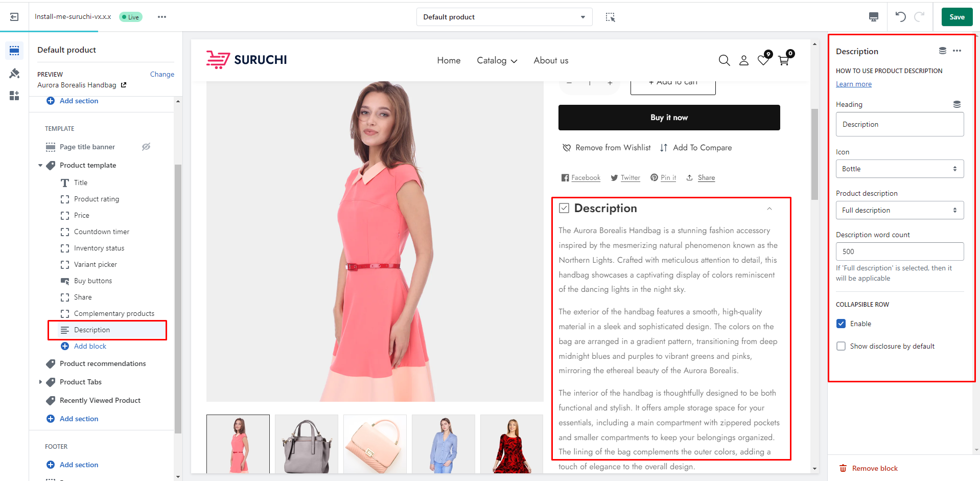Click the desktop preview device icon
980x481 pixels.
coord(873,17)
